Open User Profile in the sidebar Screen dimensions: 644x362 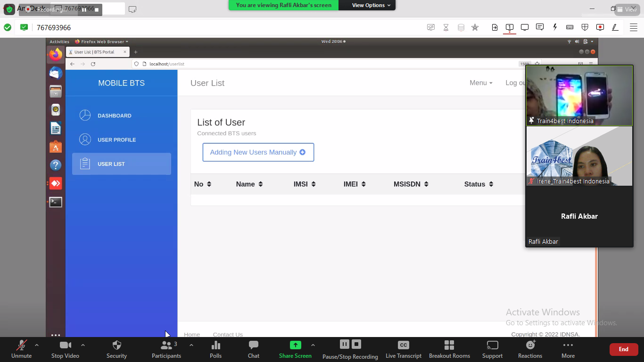[116, 140]
